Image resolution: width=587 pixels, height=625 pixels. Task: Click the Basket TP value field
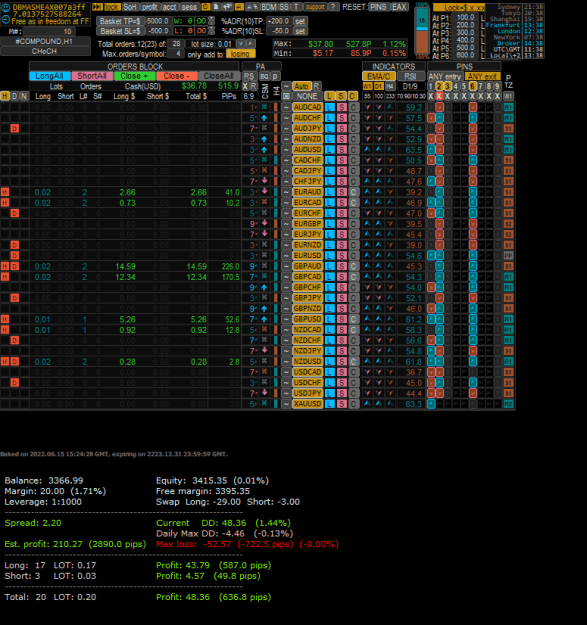(x=158, y=21)
